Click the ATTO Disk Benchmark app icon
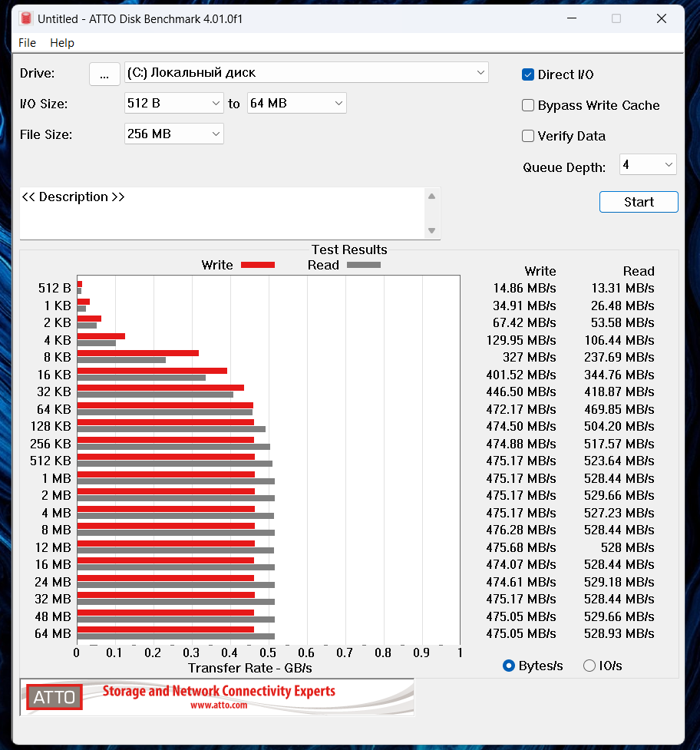 click(26, 18)
